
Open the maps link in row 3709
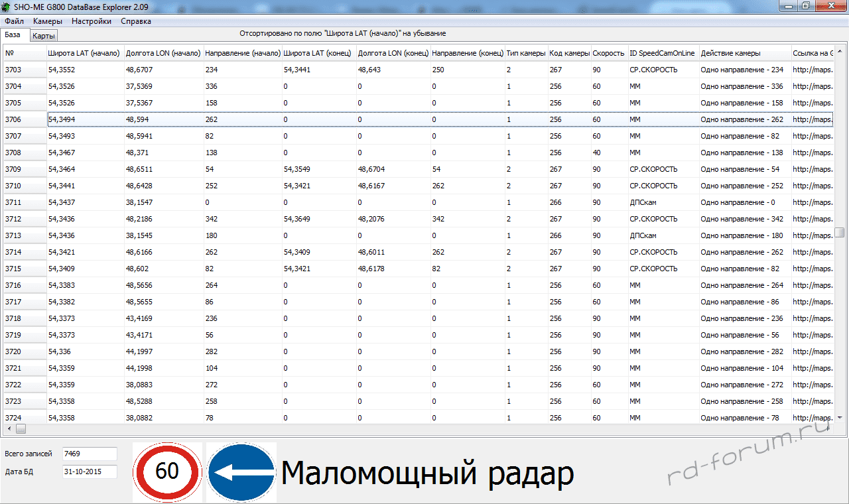coord(813,169)
